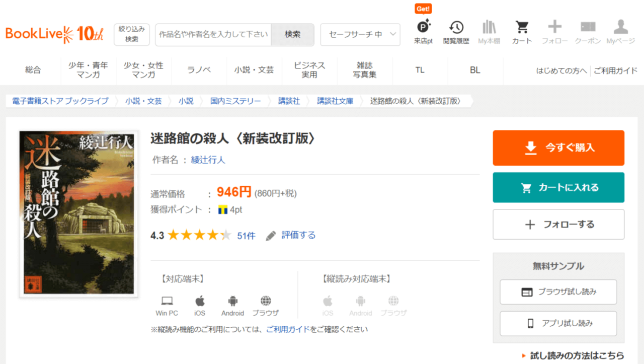This screenshot has height=364, width=644.
Task: Select the 小説・文芸 navigation tab
Action: coord(254,70)
